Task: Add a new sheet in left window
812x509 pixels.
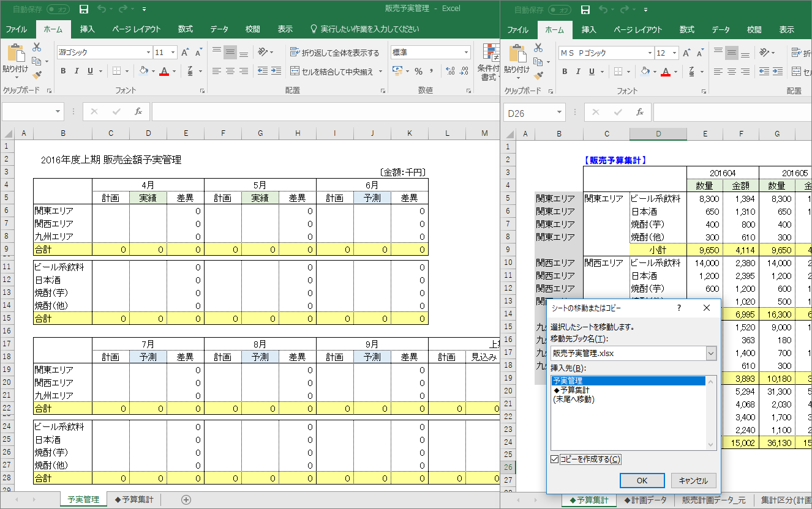Action: coord(186,500)
